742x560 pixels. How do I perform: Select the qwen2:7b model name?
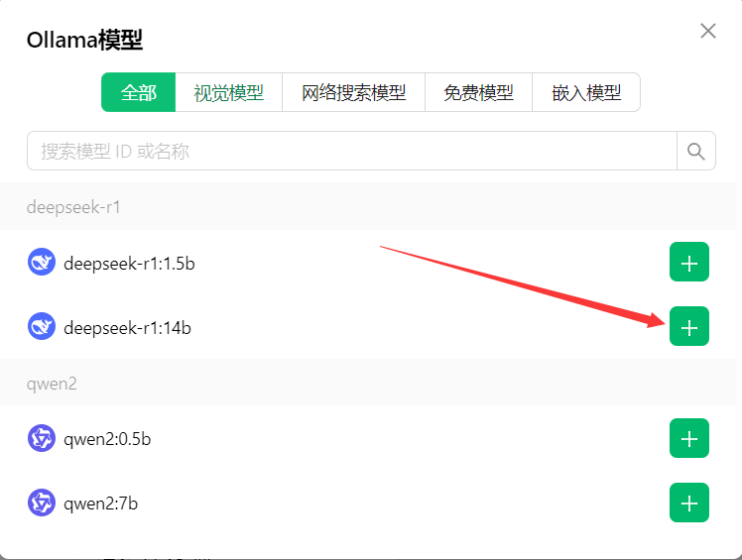tap(101, 504)
